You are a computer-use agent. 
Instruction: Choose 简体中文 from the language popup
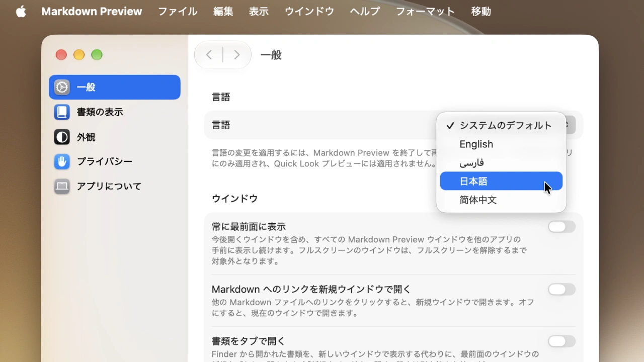pyautogui.click(x=501, y=200)
